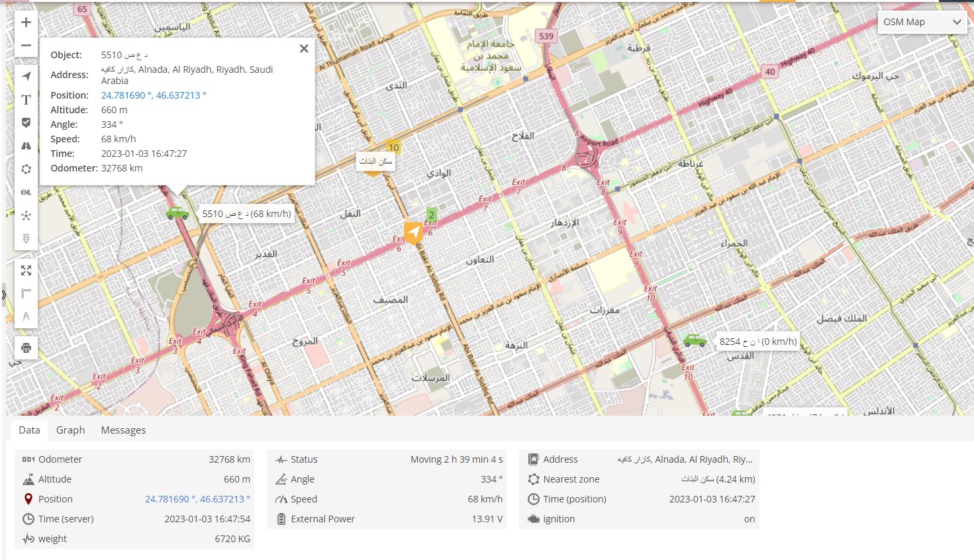Open popup position link 24.781690, 46.637213

[x=154, y=95]
